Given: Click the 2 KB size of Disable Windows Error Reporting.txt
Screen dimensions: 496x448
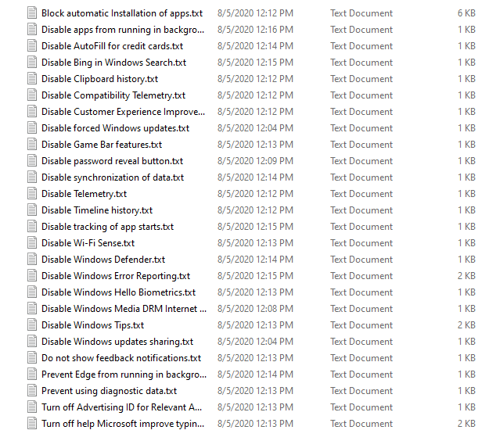Looking at the screenshot, I should [x=466, y=277].
